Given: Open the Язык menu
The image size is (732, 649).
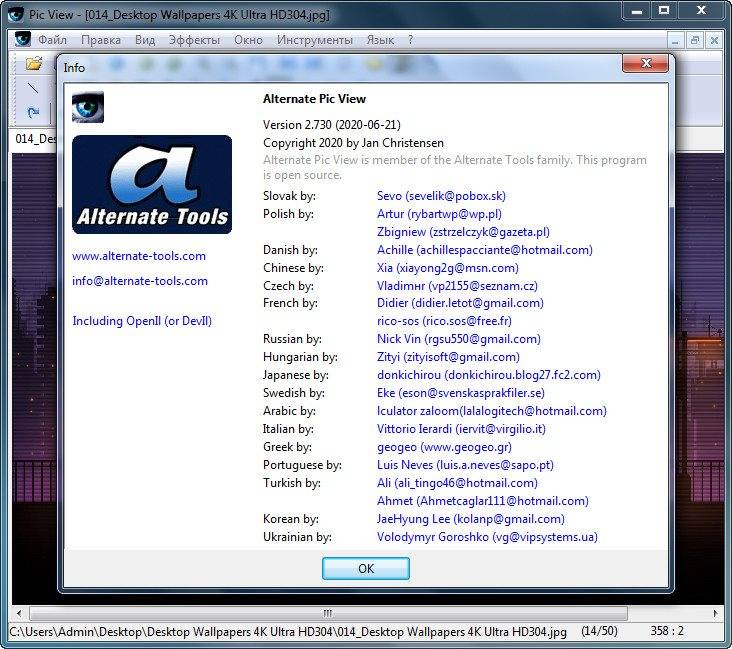Looking at the screenshot, I should point(380,40).
